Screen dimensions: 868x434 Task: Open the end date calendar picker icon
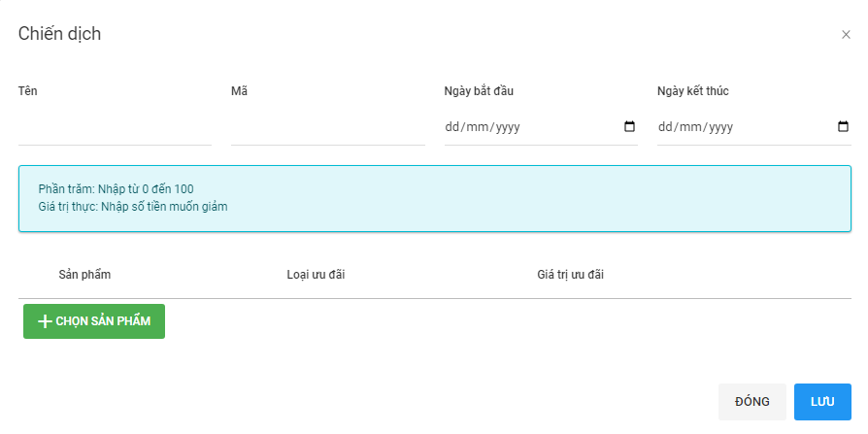[x=842, y=126]
